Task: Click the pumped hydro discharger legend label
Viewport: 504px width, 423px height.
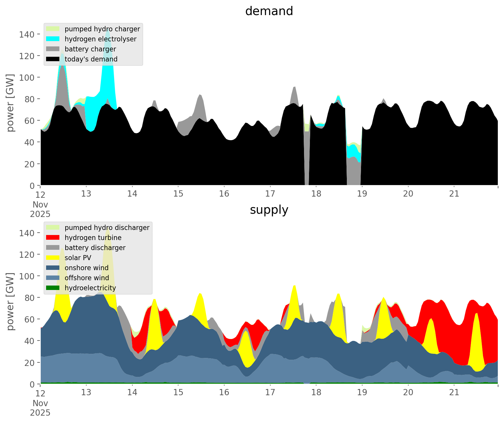Action: click(107, 228)
